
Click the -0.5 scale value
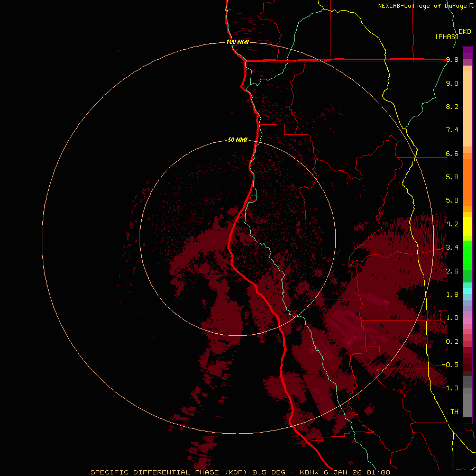(450, 365)
